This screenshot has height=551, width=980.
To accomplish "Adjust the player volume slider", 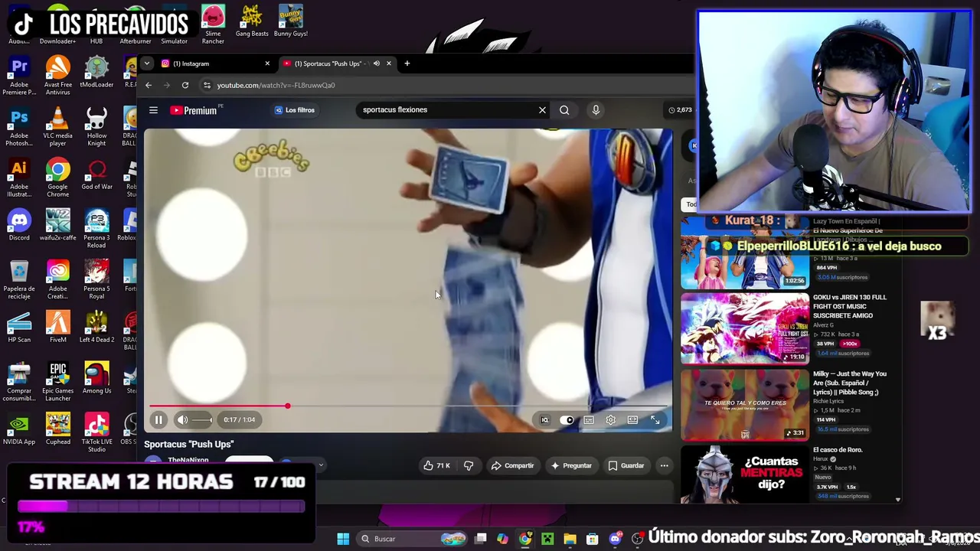I will point(201,419).
